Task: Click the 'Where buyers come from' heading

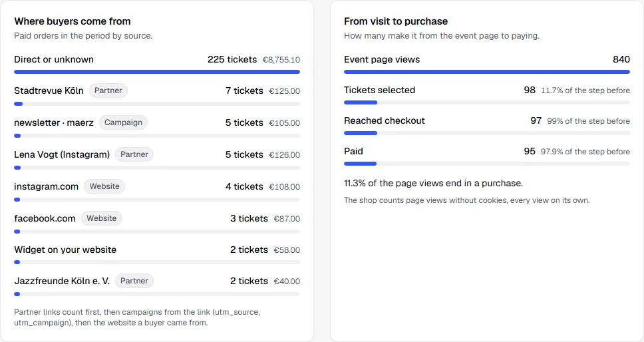Action: pos(73,21)
